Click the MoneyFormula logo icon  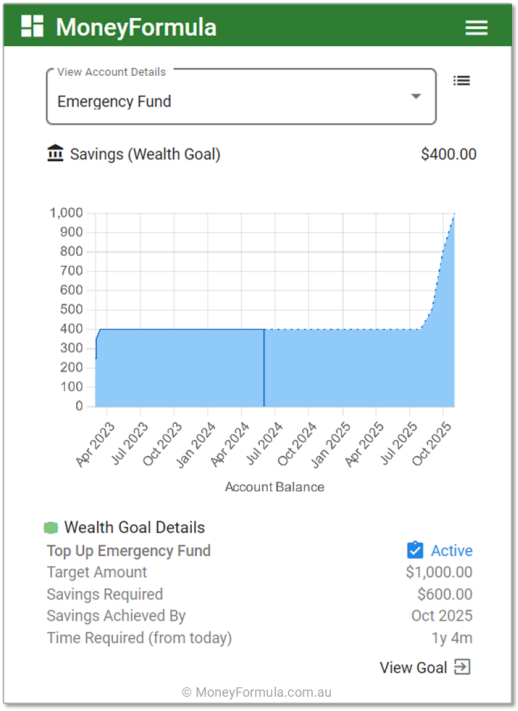(32, 26)
